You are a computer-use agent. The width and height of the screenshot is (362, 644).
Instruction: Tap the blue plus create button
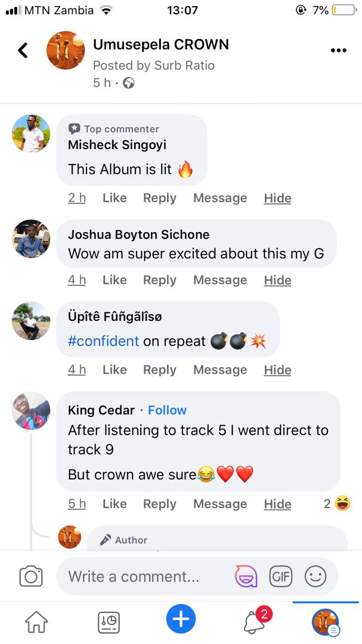click(x=181, y=620)
